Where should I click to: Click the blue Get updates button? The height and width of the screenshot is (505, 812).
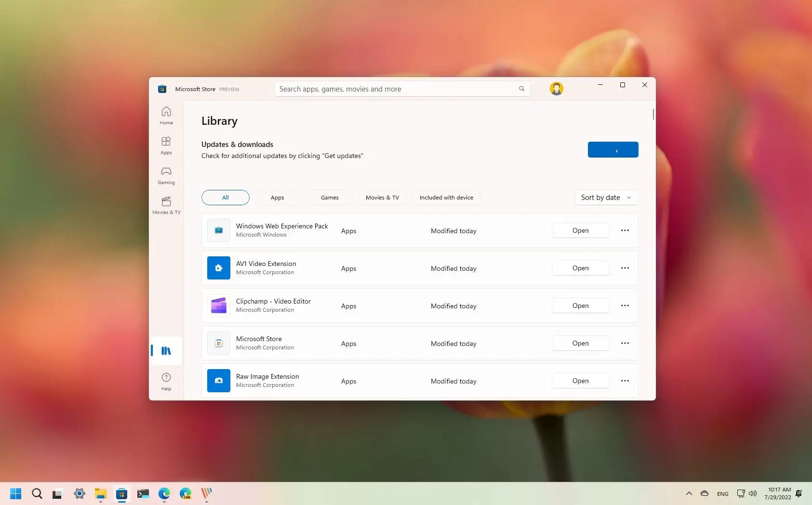[613, 149]
